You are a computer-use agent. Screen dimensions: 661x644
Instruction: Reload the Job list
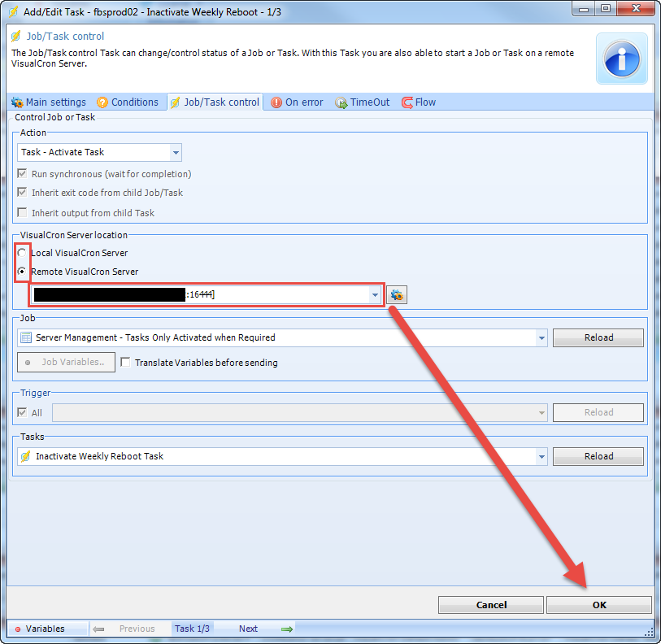(x=598, y=337)
